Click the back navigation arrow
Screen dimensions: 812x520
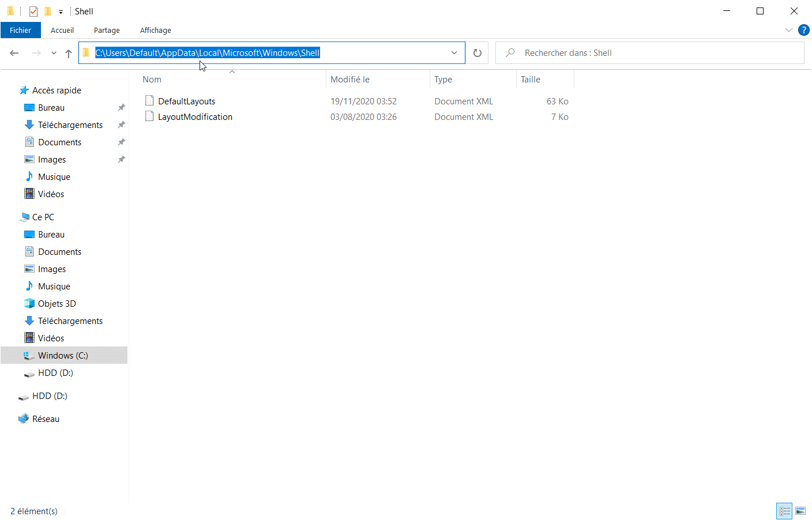(x=14, y=53)
